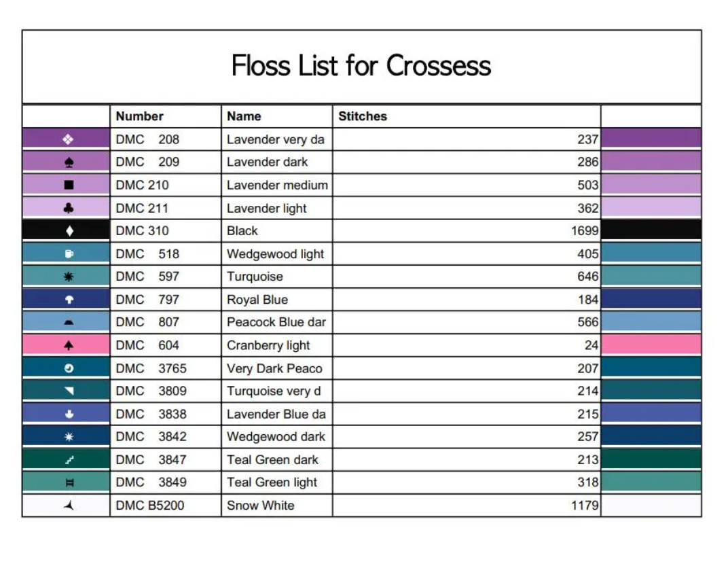Click the symbol in the Snow White row
This screenshot has width=728, height=564.
click(x=68, y=506)
